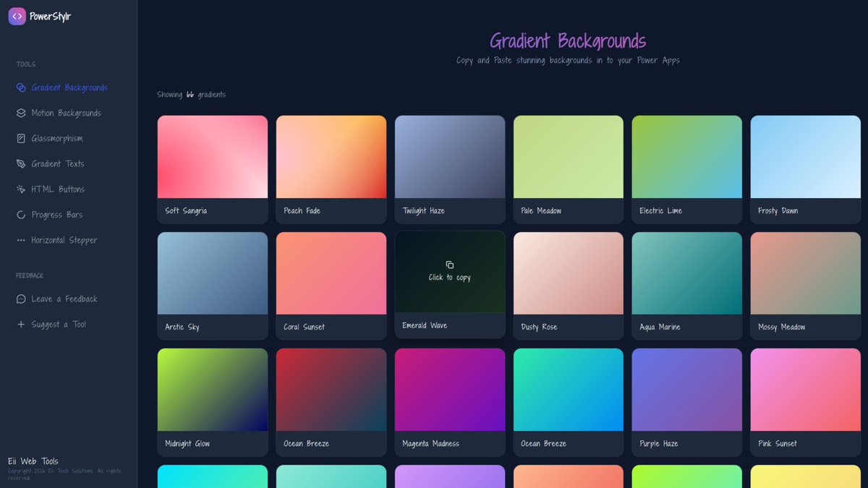
Task: Click the Gradient Texts pen icon
Action: point(21,164)
